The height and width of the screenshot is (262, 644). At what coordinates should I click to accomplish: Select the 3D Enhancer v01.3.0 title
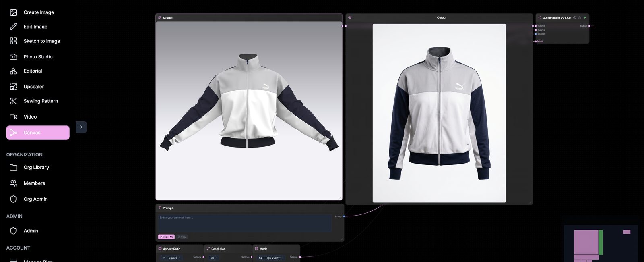[x=557, y=18]
